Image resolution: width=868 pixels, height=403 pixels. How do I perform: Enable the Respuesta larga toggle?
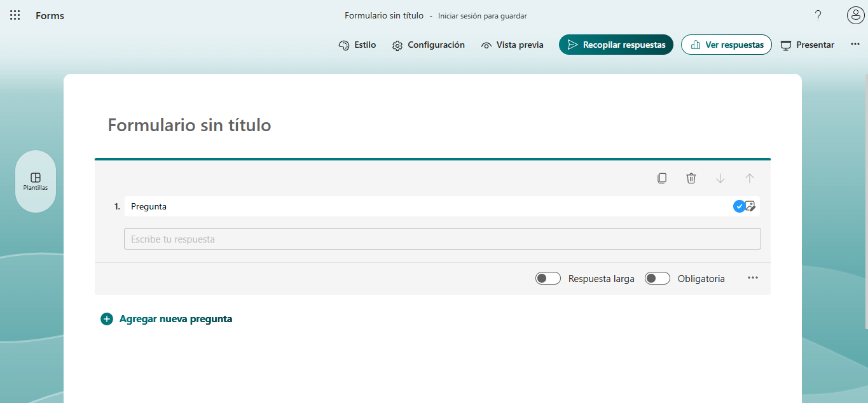548,278
